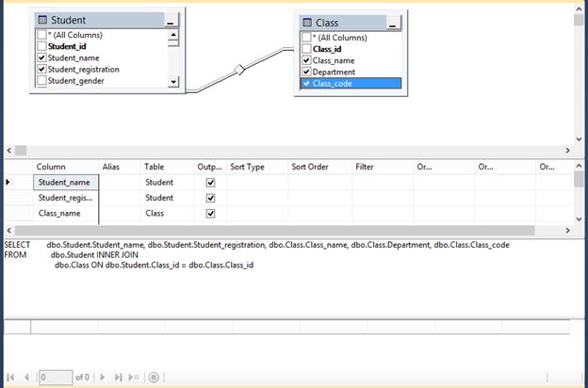588x388 pixels.
Task: Click the ON join condition line in SQL
Action: pyautogui.click(x=155, y=265)
